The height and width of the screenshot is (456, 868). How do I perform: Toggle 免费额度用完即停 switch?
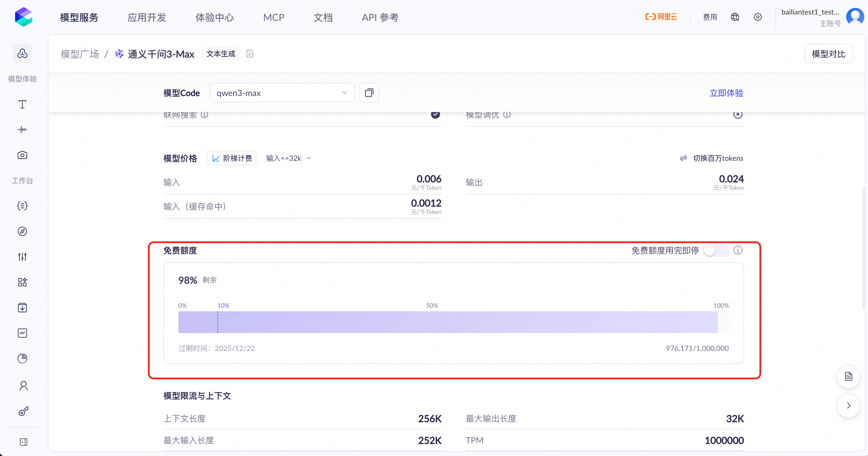click(x=716, y=250)
